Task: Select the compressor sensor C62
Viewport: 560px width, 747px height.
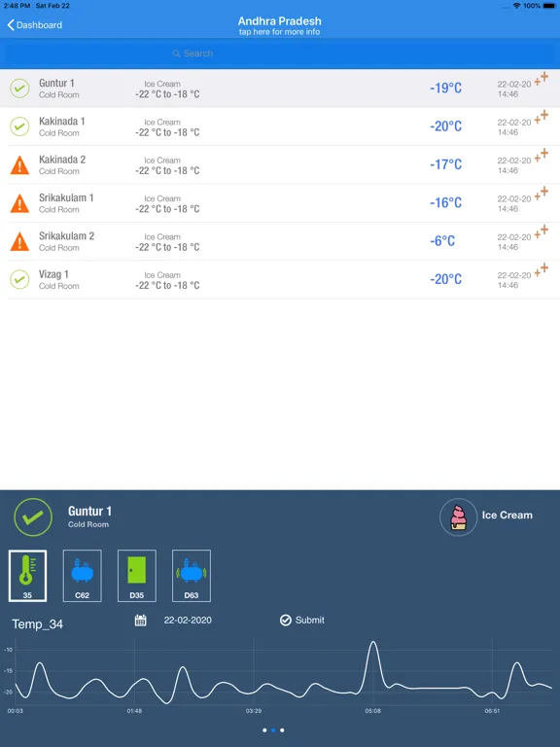Action: point(83,576)
